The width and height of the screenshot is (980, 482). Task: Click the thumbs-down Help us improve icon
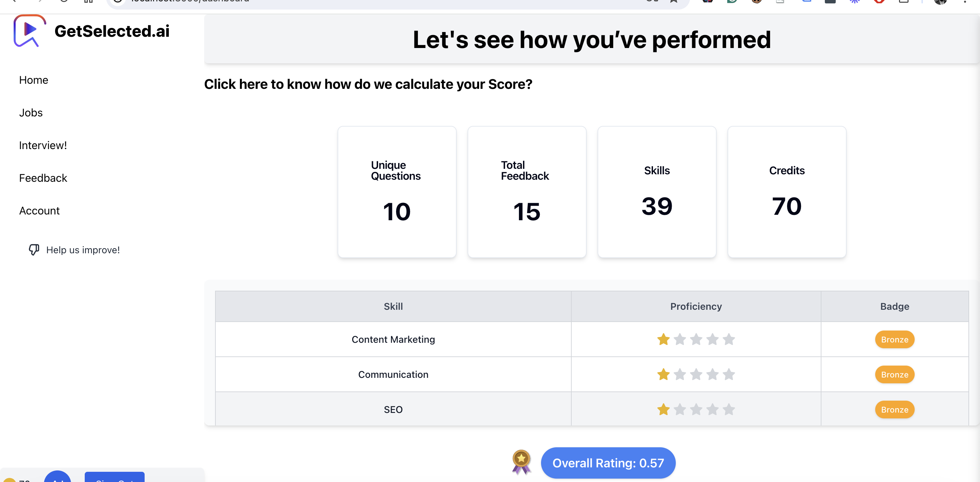(x=34, y=250)
